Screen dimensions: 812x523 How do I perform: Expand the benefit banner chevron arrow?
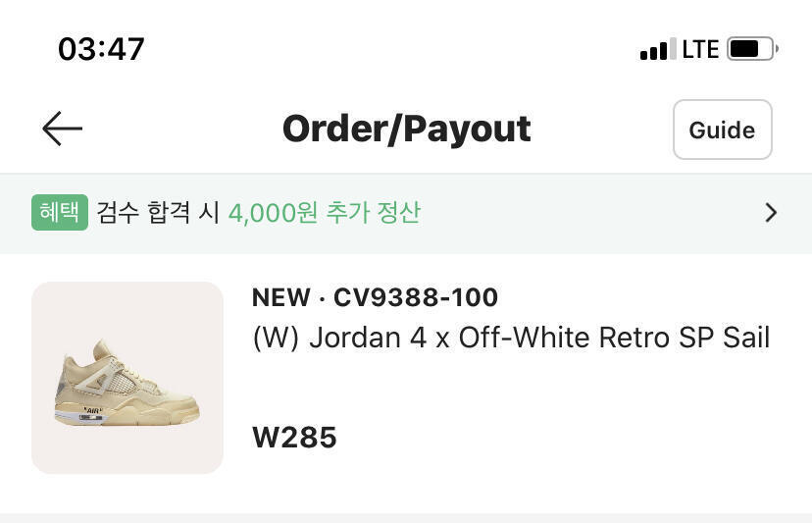[x=771, y=213]
